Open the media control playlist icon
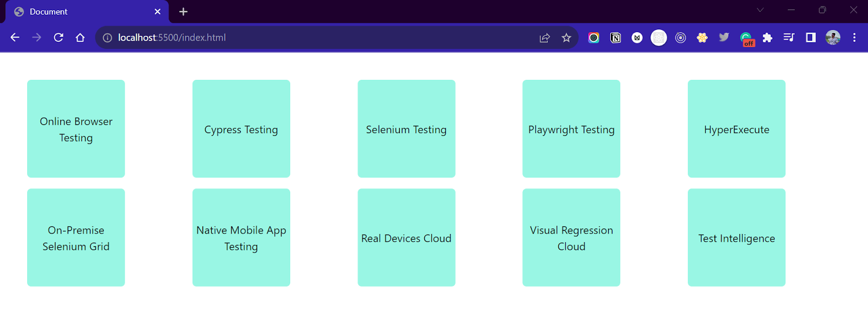This screenshot has height=322, width=868. coord(789,37)
